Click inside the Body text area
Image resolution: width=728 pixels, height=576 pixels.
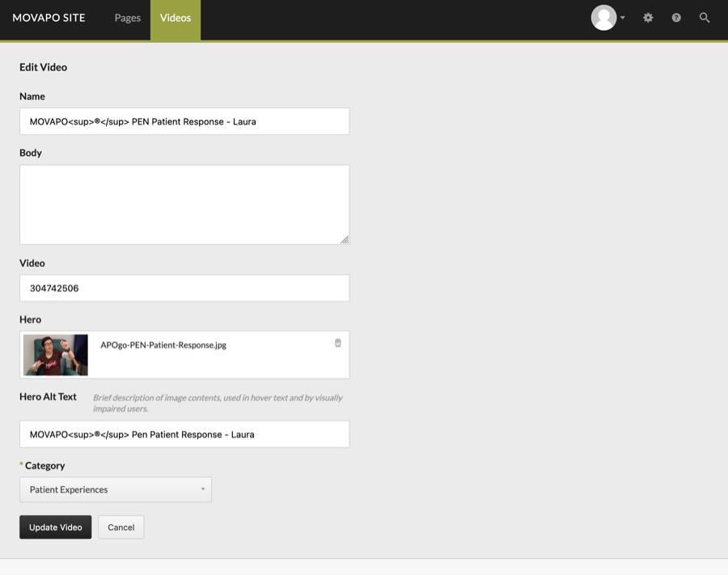click(184, 204)
